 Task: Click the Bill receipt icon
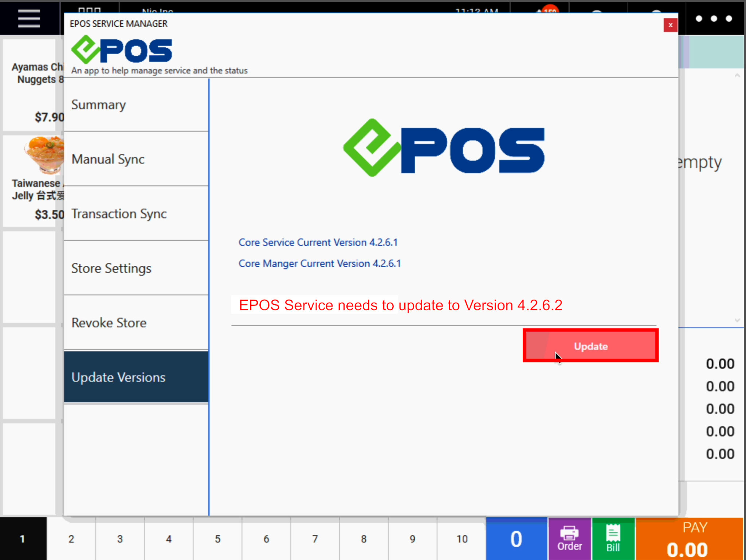pos(613,535)
